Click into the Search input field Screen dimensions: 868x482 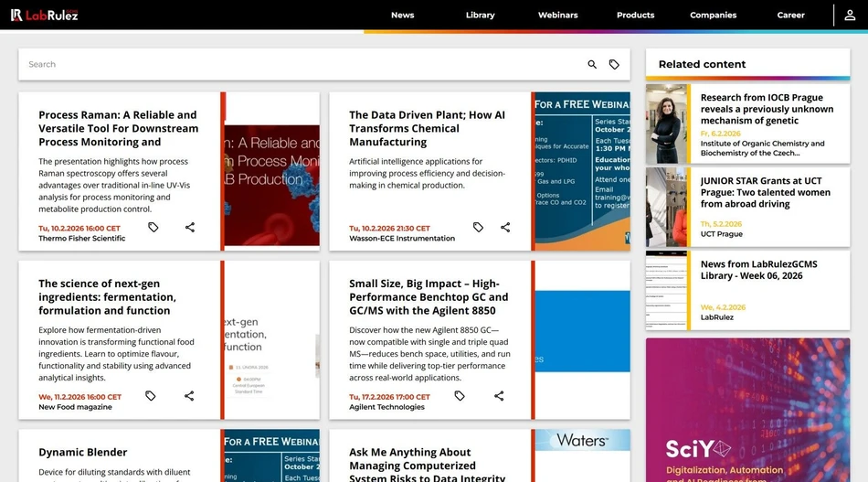[302, 65]
